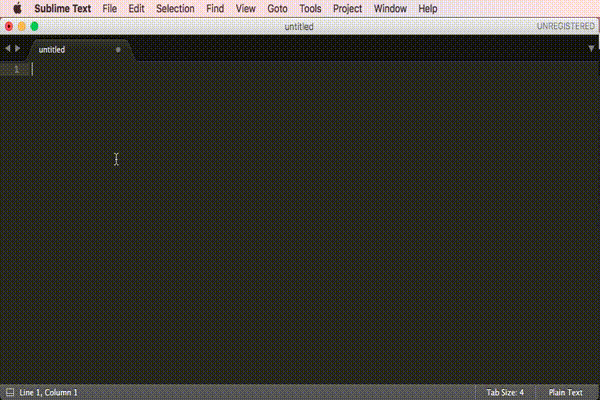This screenshot has height=400, width=600.
Task: Open the Find menu
Action: [x=215, y=8]
